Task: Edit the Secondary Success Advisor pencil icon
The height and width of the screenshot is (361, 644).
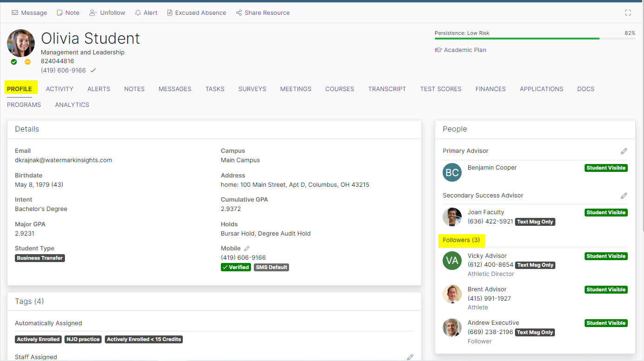Action: point(624,196)
